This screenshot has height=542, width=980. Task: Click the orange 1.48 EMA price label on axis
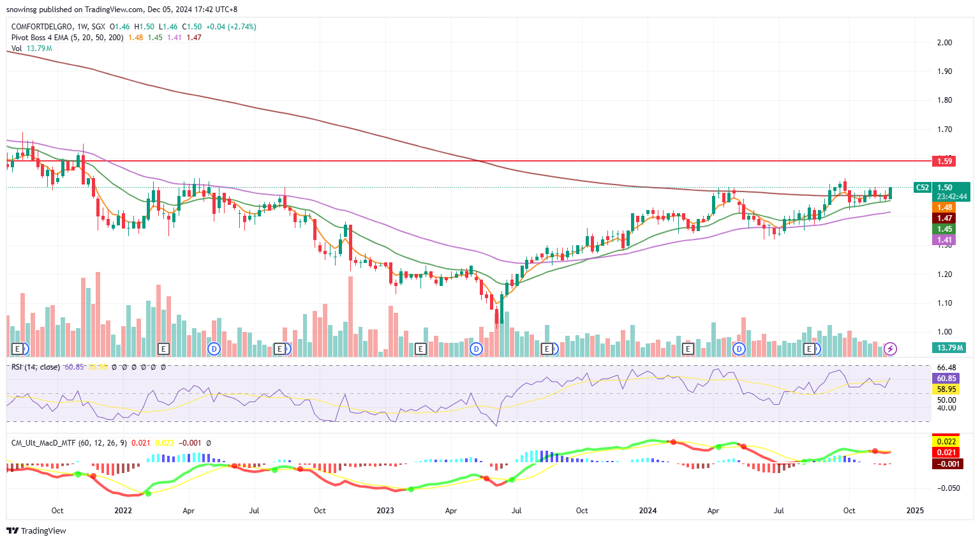(x=944, y=207)
